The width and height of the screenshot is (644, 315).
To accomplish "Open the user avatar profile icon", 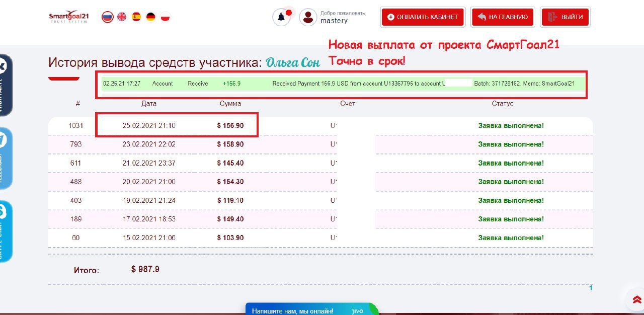I will coord(308,17).
